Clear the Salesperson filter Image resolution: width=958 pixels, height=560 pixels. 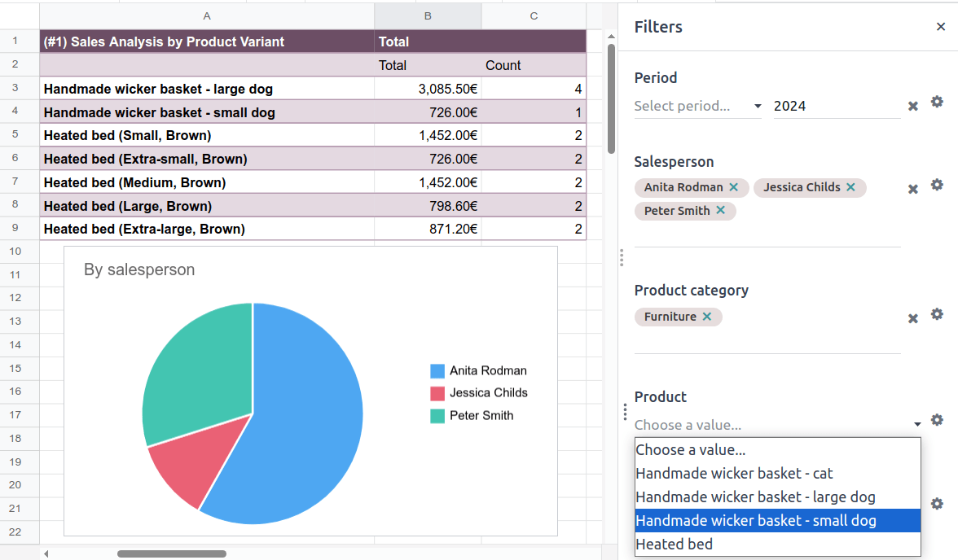tap(912, 189)
